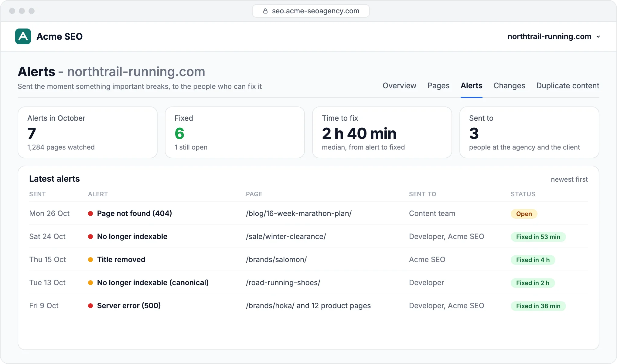
Task: Click the Fixed in 53 min badge
Action: point(538,237)
